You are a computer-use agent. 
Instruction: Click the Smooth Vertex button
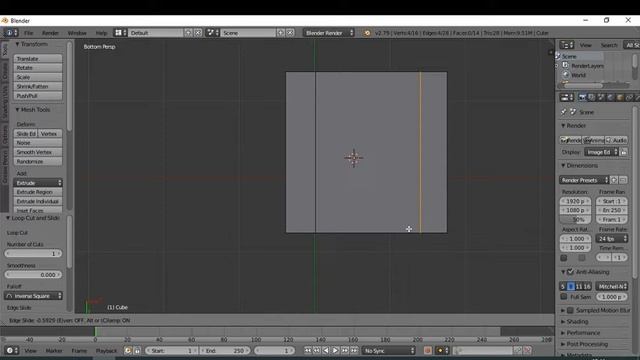(38, 152)
